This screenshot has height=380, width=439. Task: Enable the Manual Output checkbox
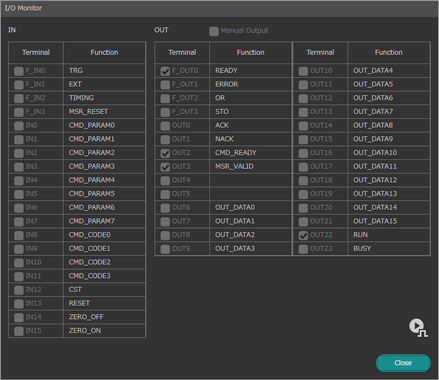click(x=214, y=31)
